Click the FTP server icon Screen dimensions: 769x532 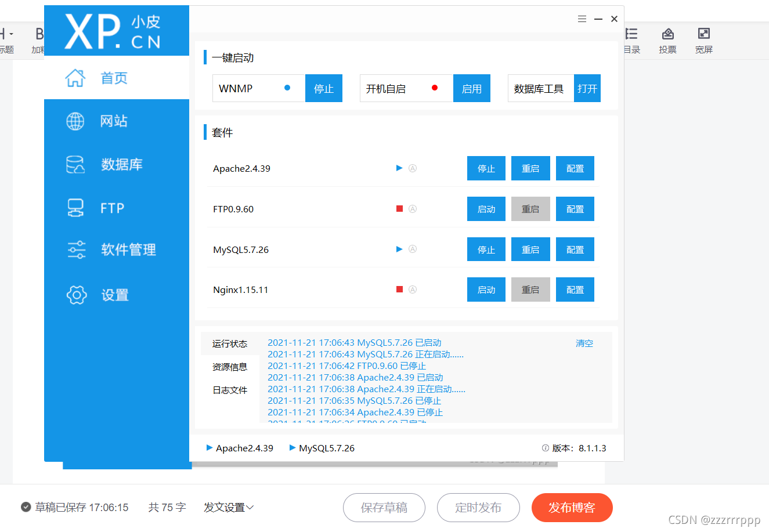pyautogui.click(x=75, y=208)
